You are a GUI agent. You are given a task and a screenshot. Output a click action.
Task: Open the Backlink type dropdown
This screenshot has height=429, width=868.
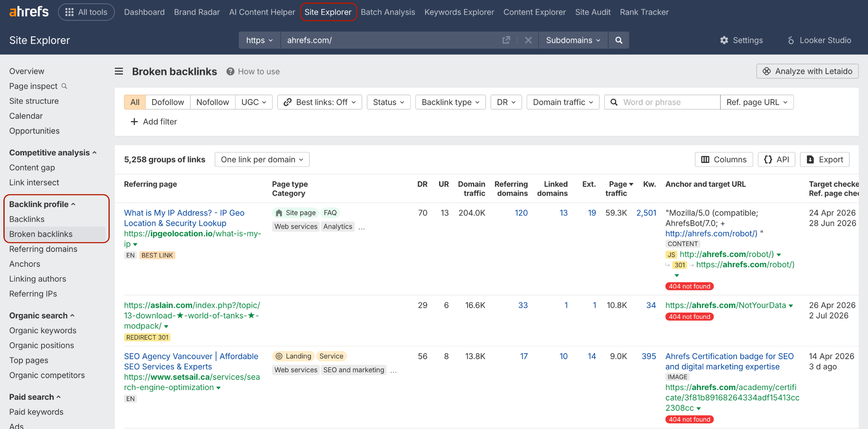click(x=451, y=102)
